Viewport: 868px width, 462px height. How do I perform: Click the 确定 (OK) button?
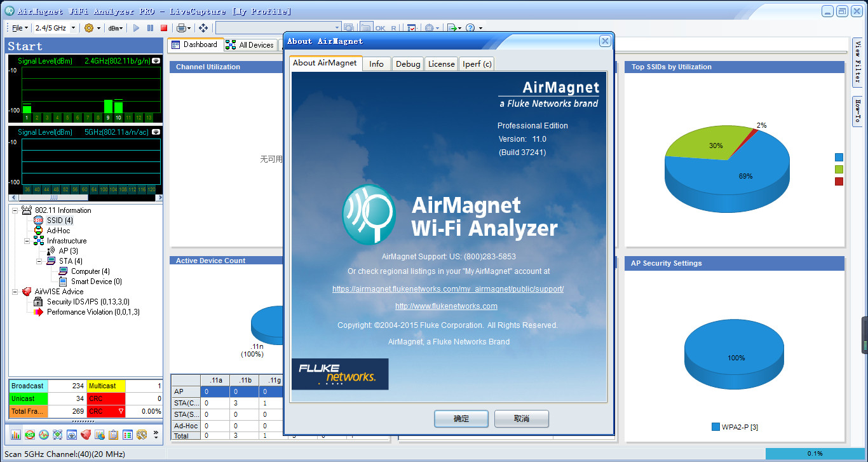(461, 419)
